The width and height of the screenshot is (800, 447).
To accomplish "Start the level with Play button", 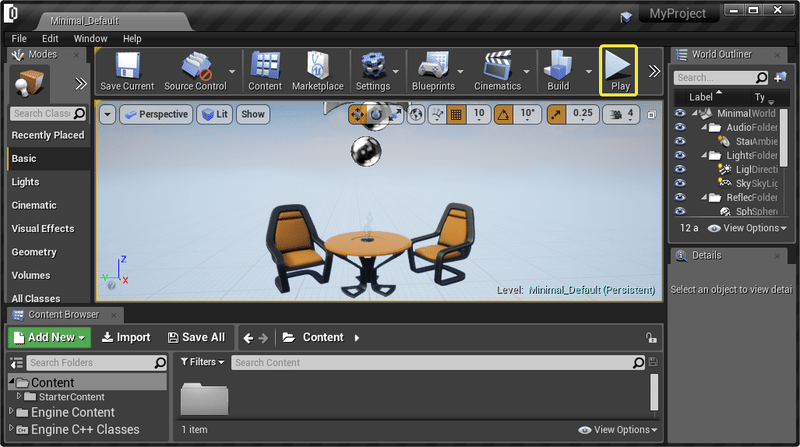I will (x=618, y=70).
